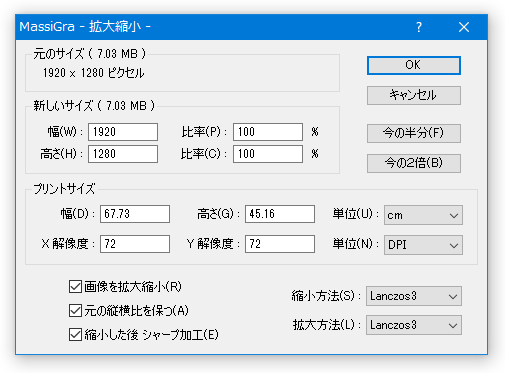This screenshot has width=505, height=373.
Task: Focus the 比率(C) percentage field
Action: point(268,154)
